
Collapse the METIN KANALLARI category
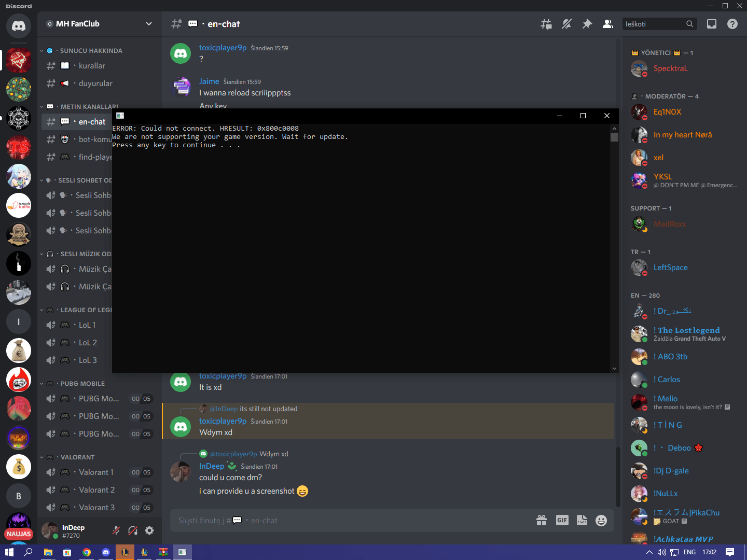(x=79, y=107)
